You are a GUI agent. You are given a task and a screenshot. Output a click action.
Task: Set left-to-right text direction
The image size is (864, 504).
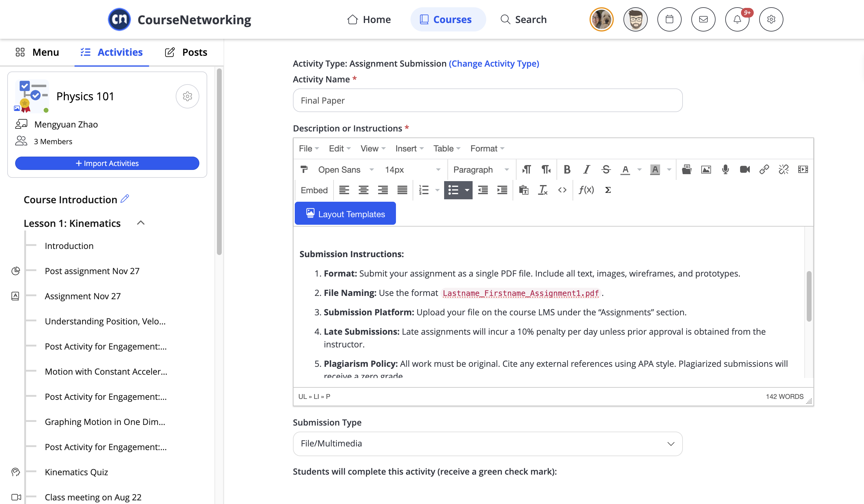527,169
